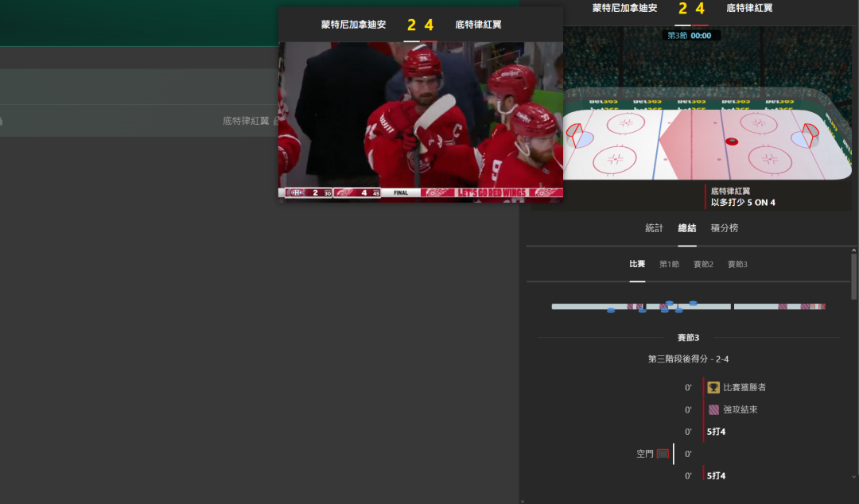Click the puck on the rink graphic
Viewport: 859px width, 504px height.
732,142
